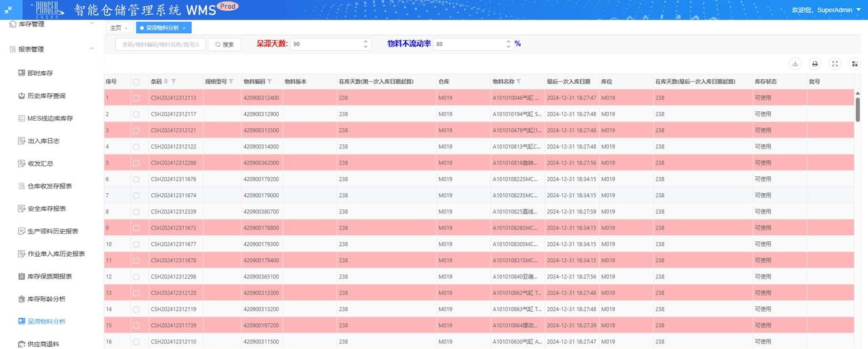Screen dimensions: 868x349
Task: Check the row CSH202412312339 checkbox
Action: tap(136, 211)
